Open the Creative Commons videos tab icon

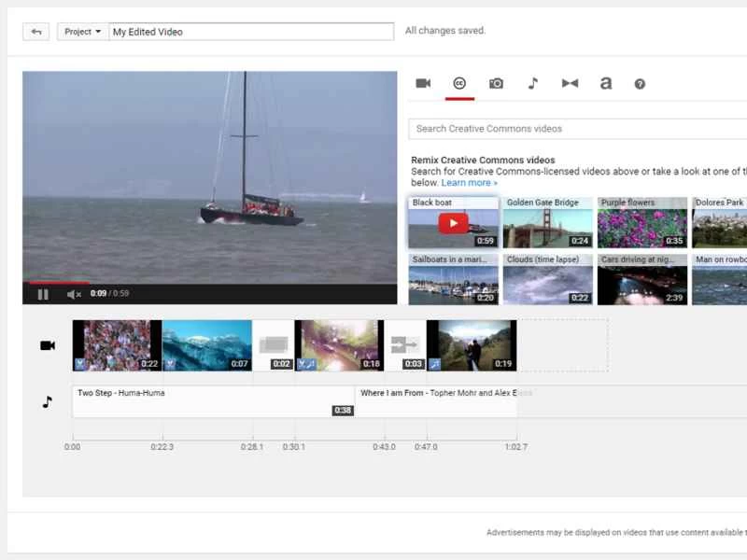pos(459,83)
